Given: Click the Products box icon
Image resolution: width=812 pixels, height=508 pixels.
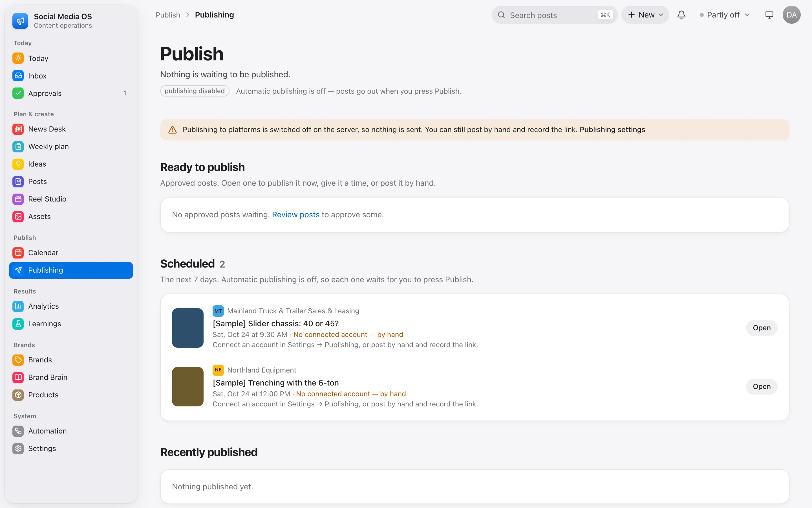Looking at the screenshot, I should 18,395.
